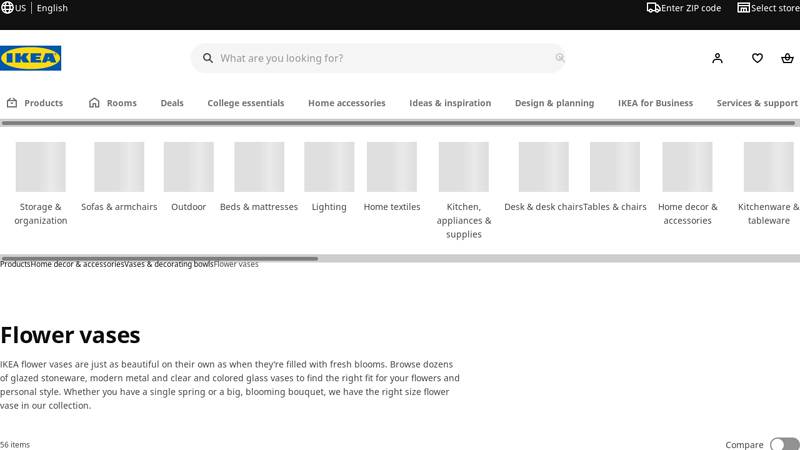Open the shopping bag icon
The width and height of the screenshot is (800, 450).
[787, 58]
